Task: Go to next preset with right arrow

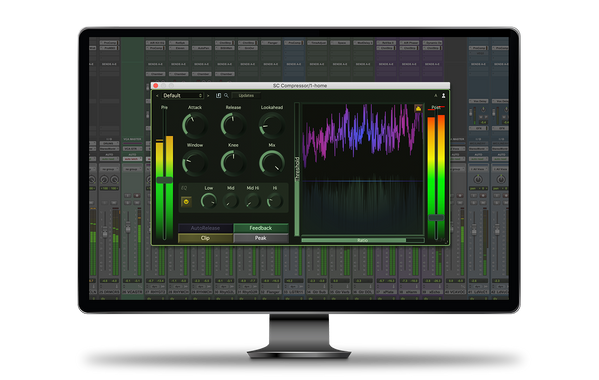Action: (x=208, y=95)
